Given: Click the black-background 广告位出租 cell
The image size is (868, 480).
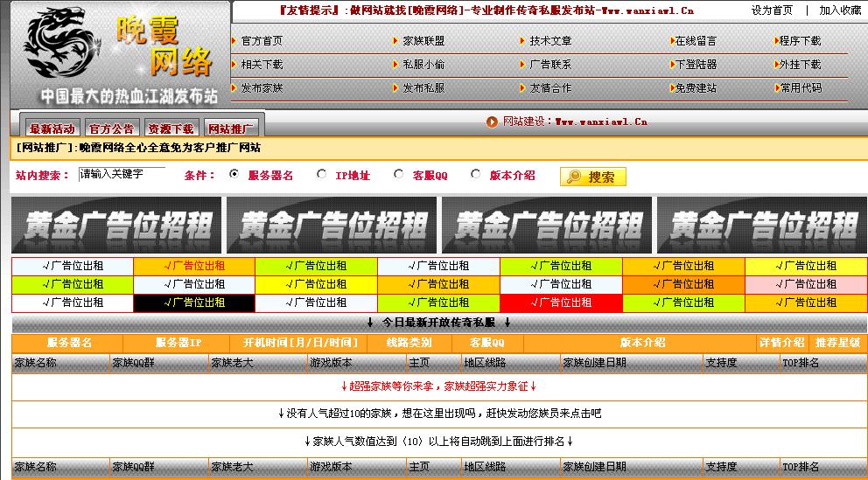Looking at the screenshot, I should coord(194,303).
